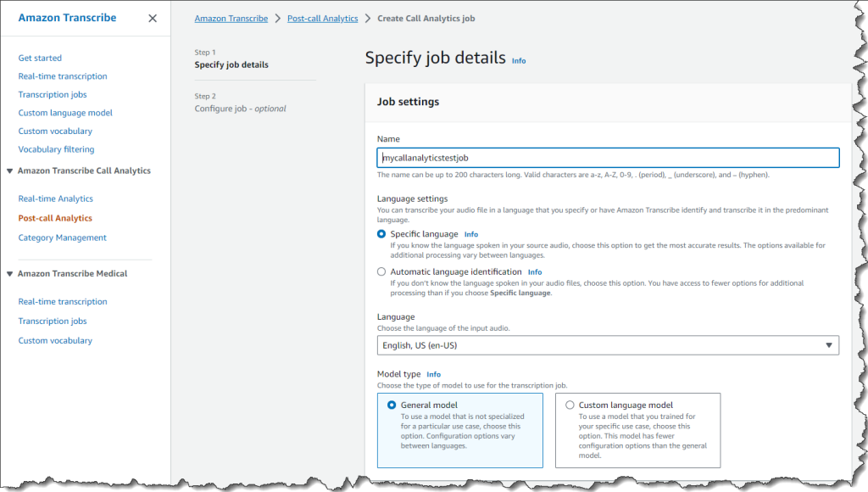Open top Custom vocabulary link
The width and height of the screenshot is (868, 492).
tap(55, 131)
